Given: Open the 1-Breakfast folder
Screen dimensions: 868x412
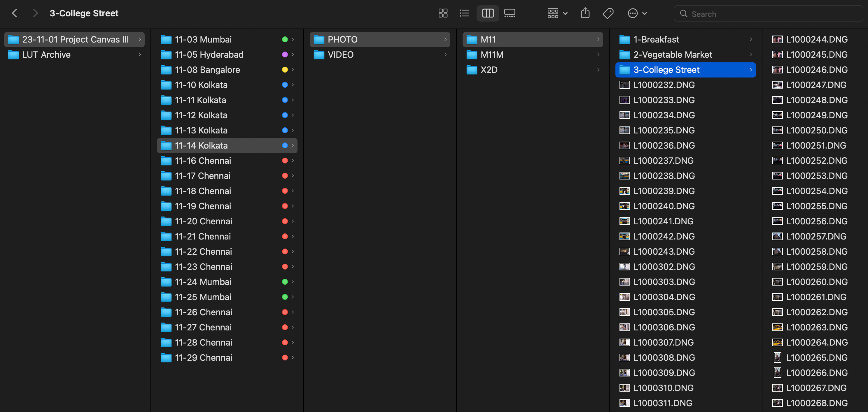Looking at the screenshot, I should coord(685,39).
